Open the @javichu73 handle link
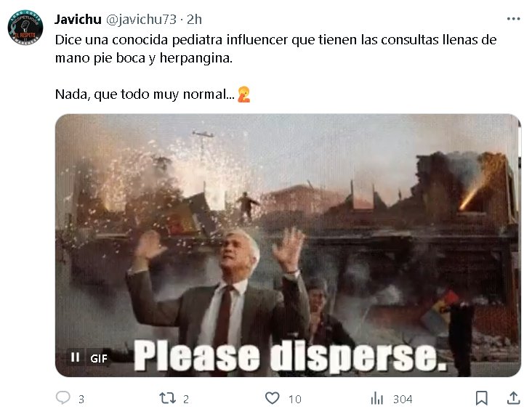This screenshot has height=417, width=532. 141,20
